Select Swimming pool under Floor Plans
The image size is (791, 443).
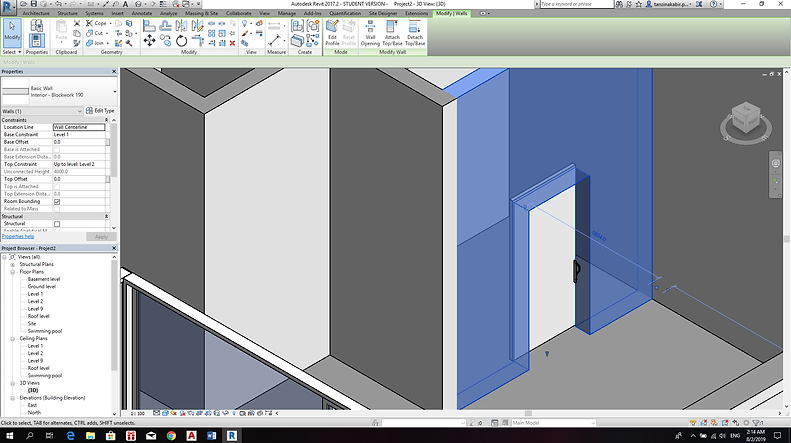click(45, 331)
